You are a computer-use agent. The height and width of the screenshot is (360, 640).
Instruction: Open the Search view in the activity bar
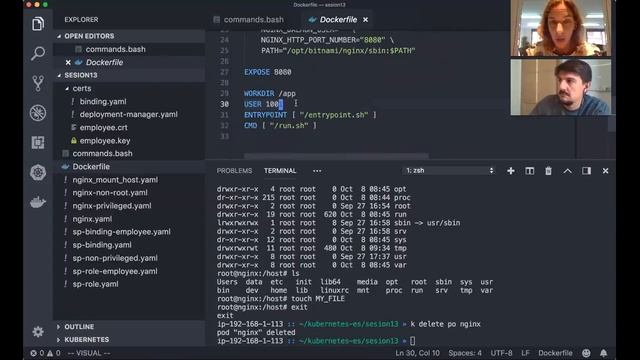pyautogui.click(x=38, y=53)
